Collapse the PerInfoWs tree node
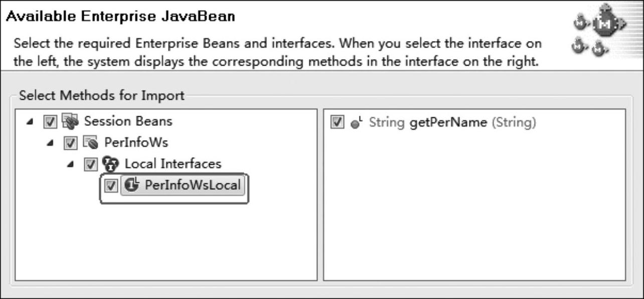 (x=50, y=143)
